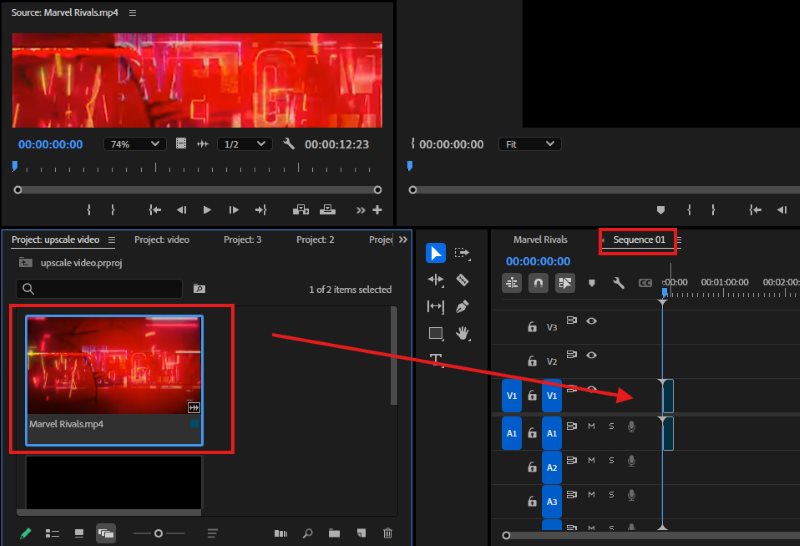
Task: Open Sequence 01 panel menu
Action: coord(679,240)
